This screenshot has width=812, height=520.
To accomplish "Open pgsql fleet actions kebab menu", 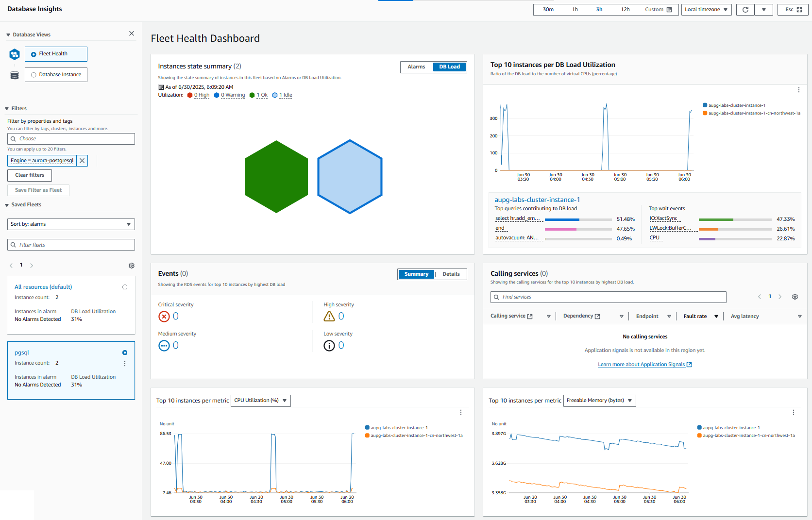I will coord(125,364).
